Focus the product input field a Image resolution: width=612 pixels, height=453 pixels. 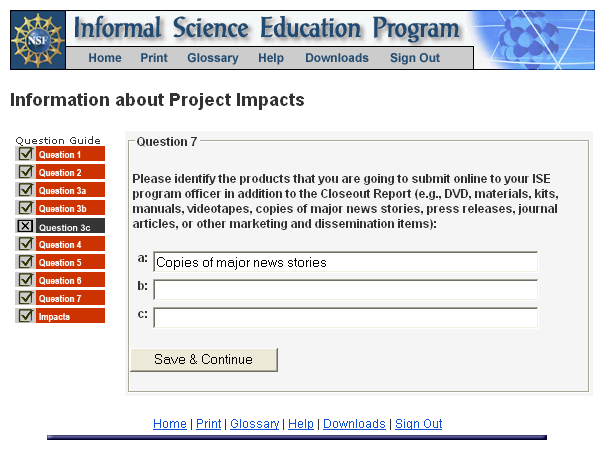[x=345, y=262]
